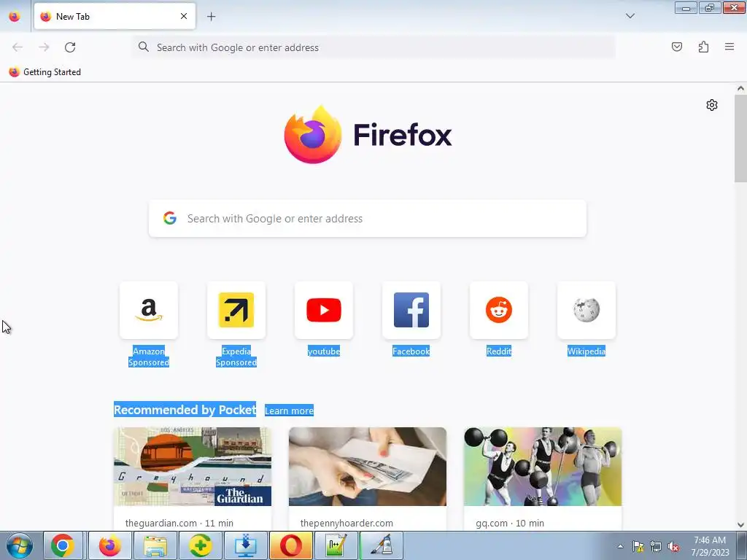This screenshot has width=747, height=560.
Task: Select the Firefox taskbar button
Action: (109, 545)
